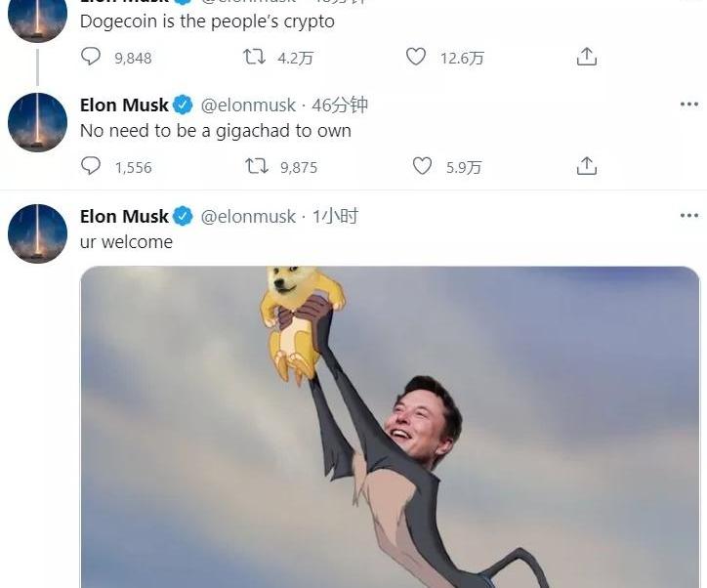Like the Dogecoin people's crypto tweet
Image resolution: width=707 pixels, height=588 pixels.
[416, 57]
